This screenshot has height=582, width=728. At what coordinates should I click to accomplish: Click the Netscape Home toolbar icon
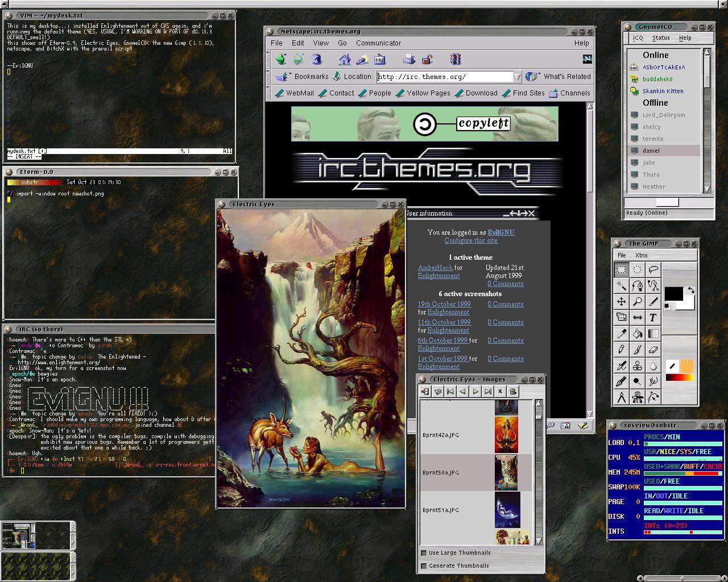(345, 59)
